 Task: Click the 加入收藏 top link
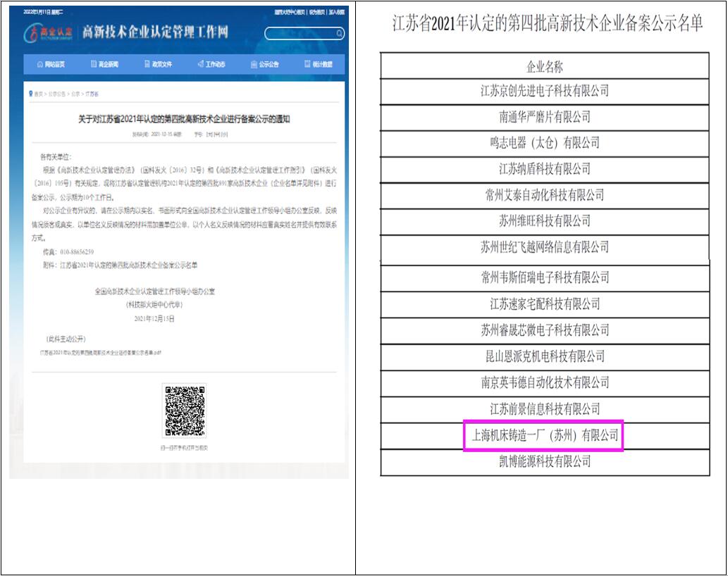[x=337, y=12]
